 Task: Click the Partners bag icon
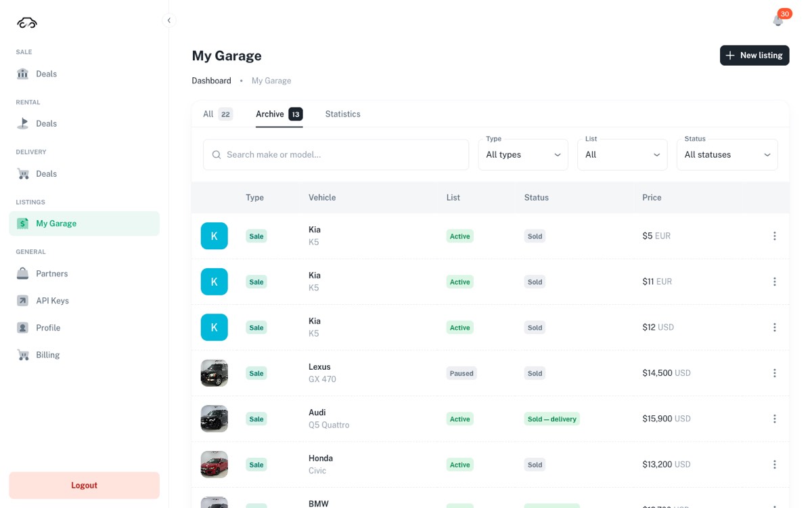click(23, 274)
